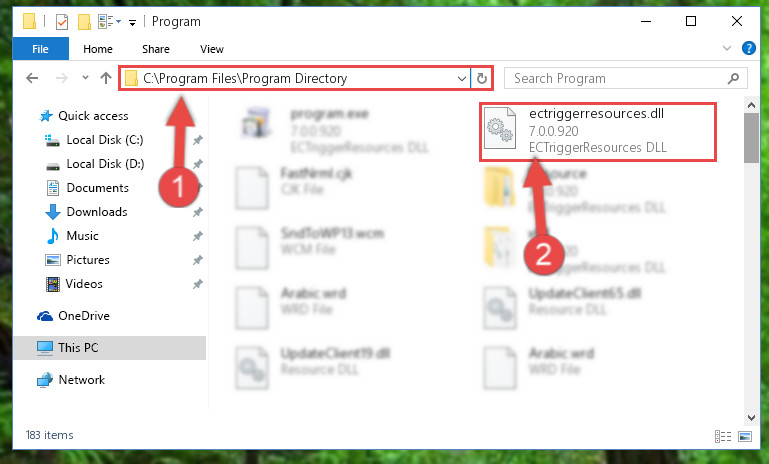This screenshot has height=464, width=769.
Task: Select the ectriggerresources.dll file
Action: (x=597, y=131)
